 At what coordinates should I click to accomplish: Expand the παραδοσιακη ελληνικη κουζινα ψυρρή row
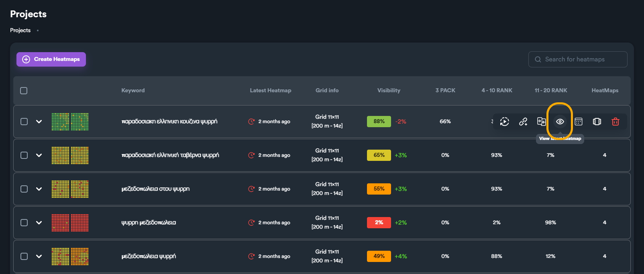click(39, 122)
